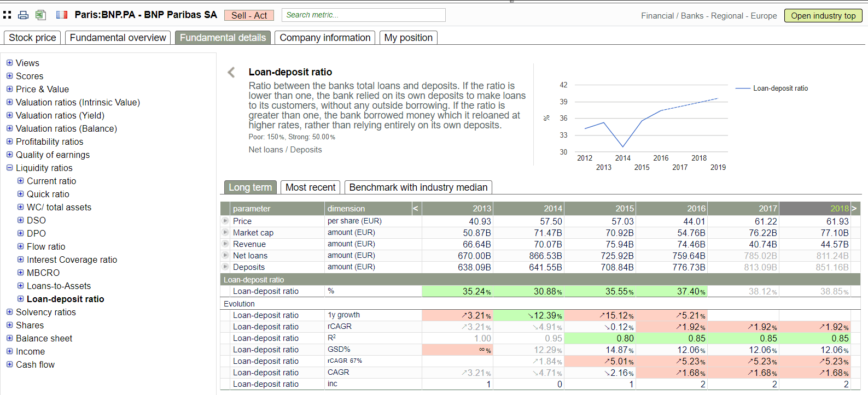Select Current ratio in the tree

(51, 181)
